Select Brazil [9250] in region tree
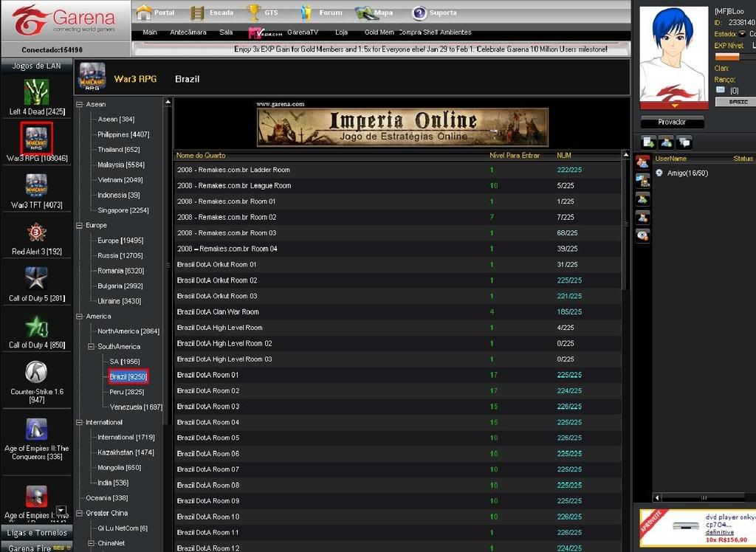This screenshot has height=552, width=756. pos(128,376)
